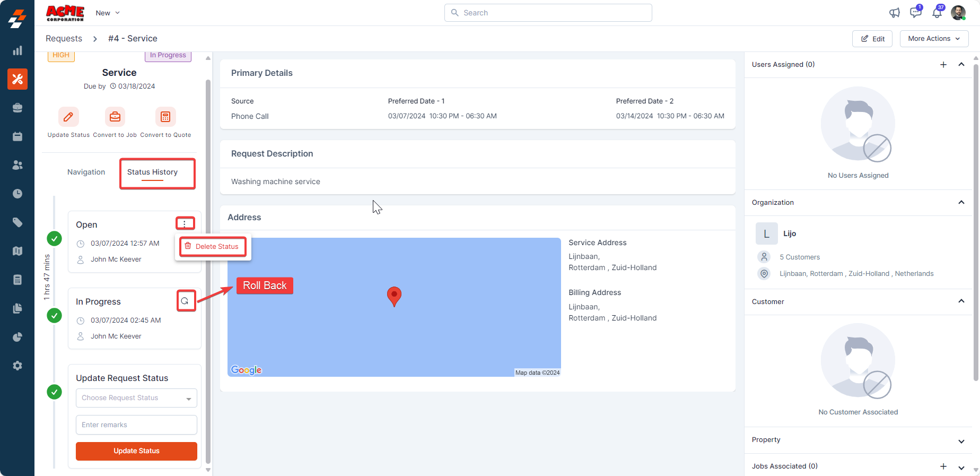
Task: Click the Update Status pencil icon
Action: coord(68,117)
